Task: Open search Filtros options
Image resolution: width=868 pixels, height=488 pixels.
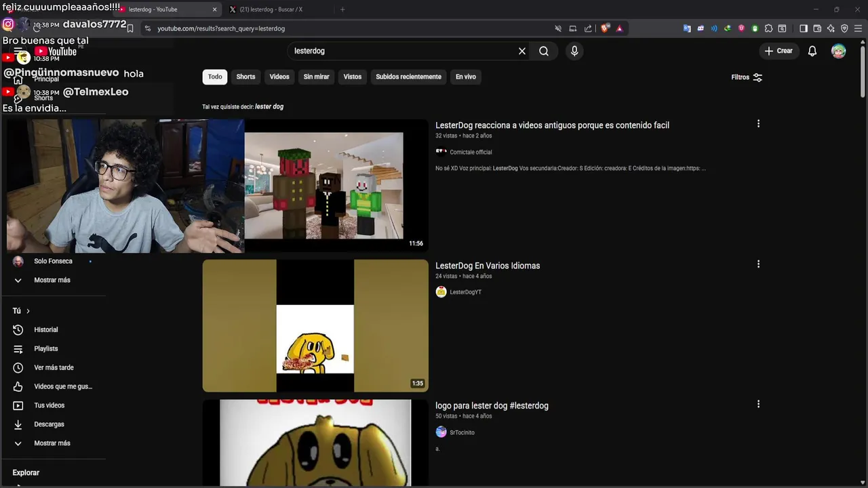Action: [747, 77]
